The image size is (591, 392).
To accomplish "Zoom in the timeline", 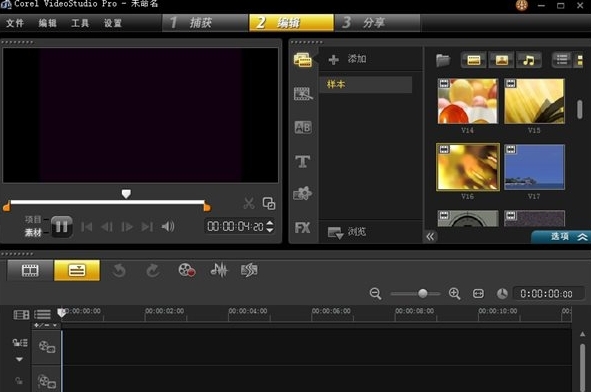I will pyautogui.click(x=455, y=294).
